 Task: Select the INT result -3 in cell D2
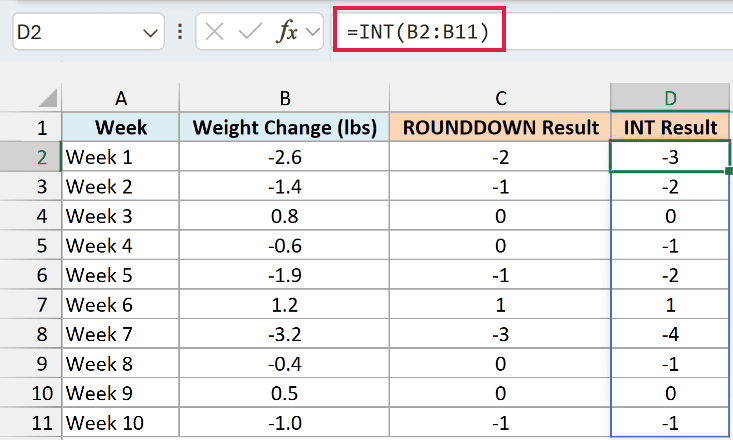coord(670,157)
